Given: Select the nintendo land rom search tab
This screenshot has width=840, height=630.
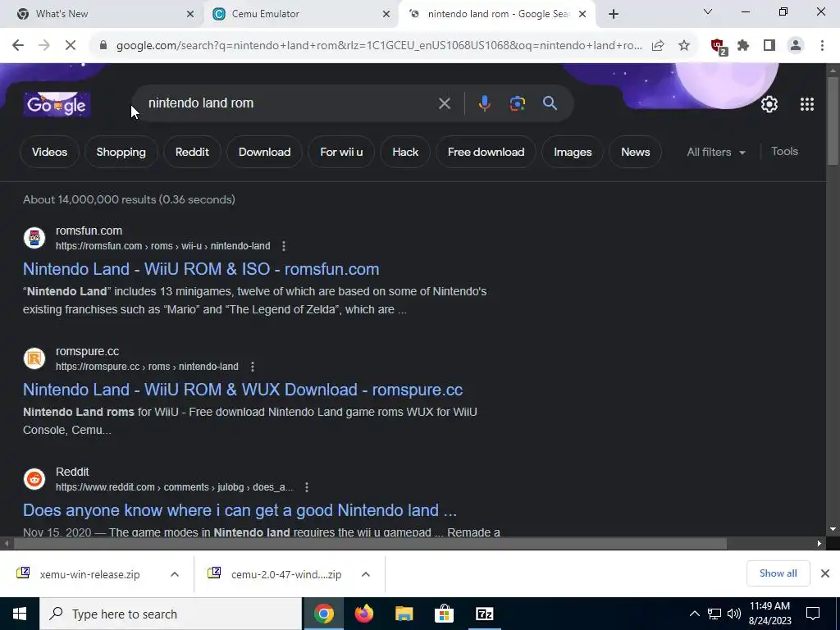Looking at the screenshot, I should (x=498, y=14).
